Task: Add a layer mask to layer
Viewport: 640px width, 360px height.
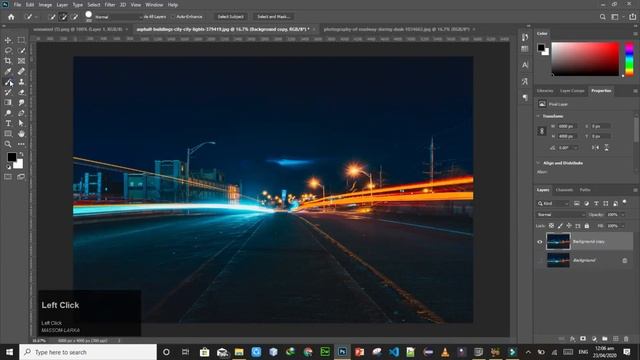Action: [583, 339]
